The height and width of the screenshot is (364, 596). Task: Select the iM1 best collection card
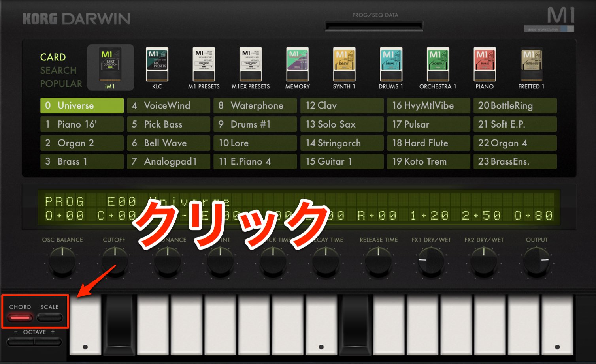(110, 67)
